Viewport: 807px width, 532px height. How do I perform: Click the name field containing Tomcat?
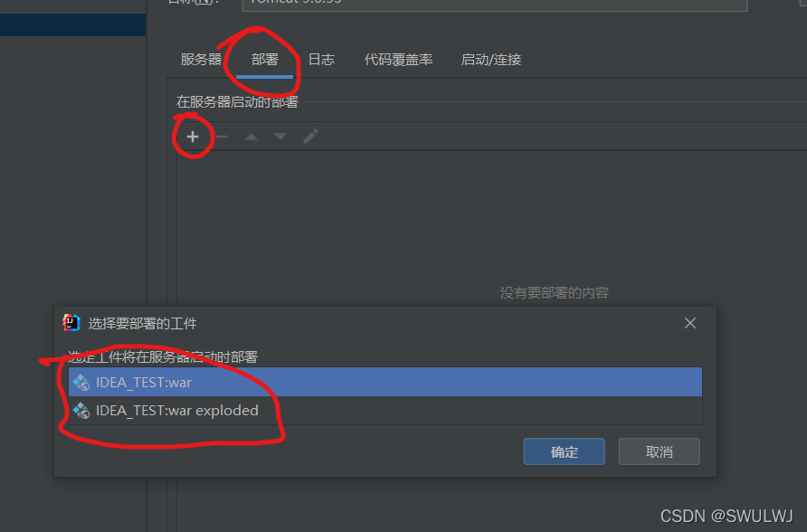[495, 5]
